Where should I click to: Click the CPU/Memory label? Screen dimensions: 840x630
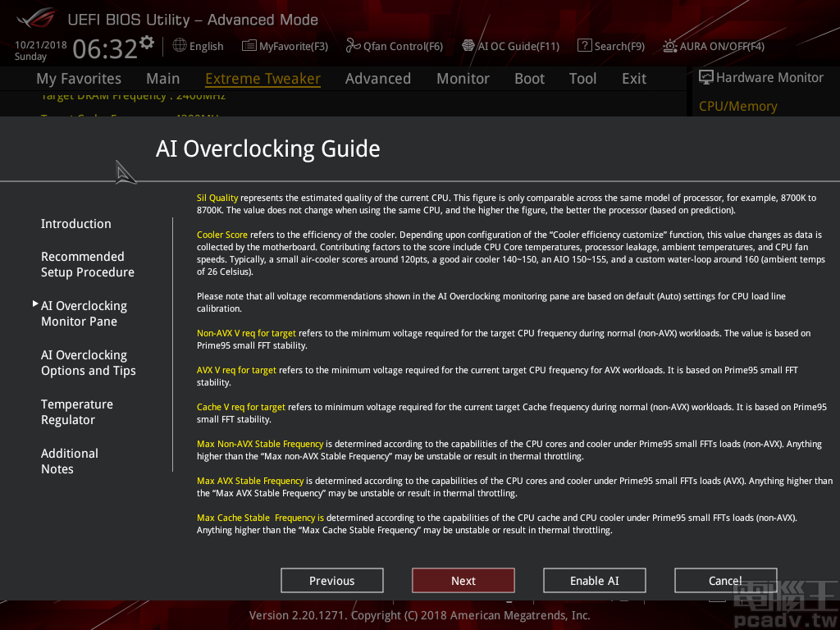click(738, 106)
